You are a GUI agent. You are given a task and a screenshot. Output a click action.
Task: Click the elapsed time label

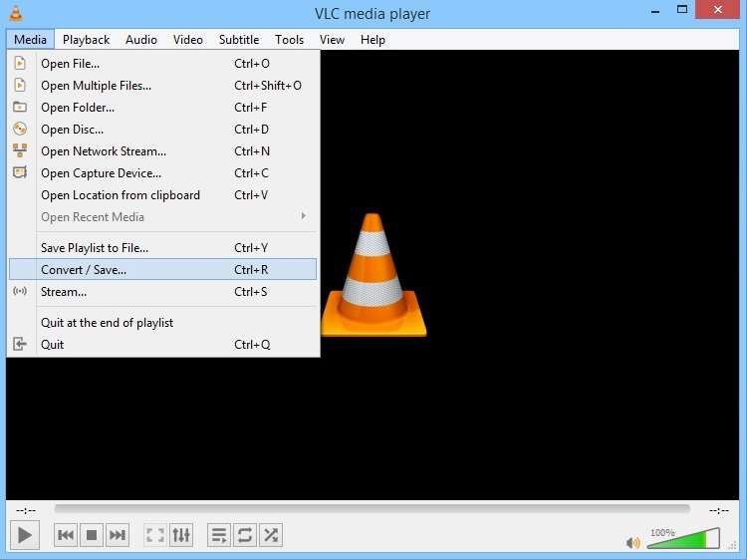click(26, 510)
